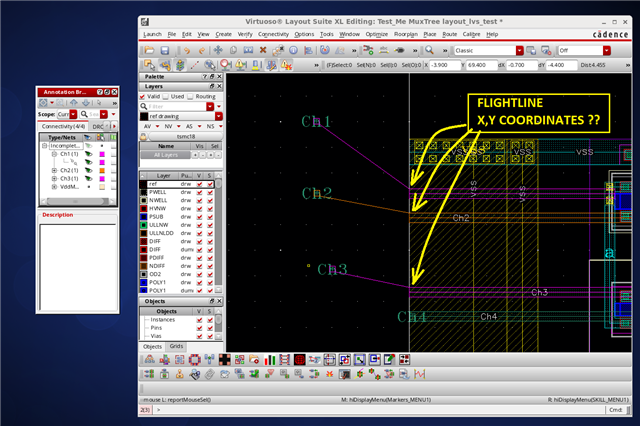Viewport: 640px width, 426px height.
Task: Click the VddM beige color swatch
Action: (102, 187)
